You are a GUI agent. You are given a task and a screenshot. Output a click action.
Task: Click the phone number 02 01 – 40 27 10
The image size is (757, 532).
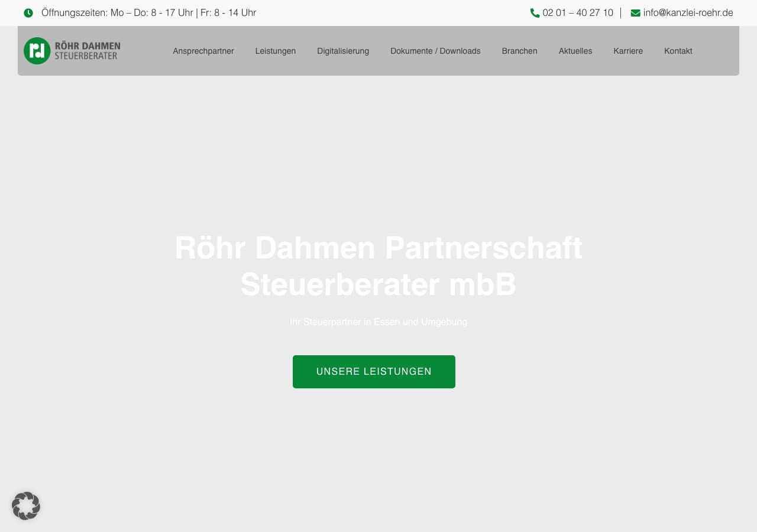coord(577,12)
